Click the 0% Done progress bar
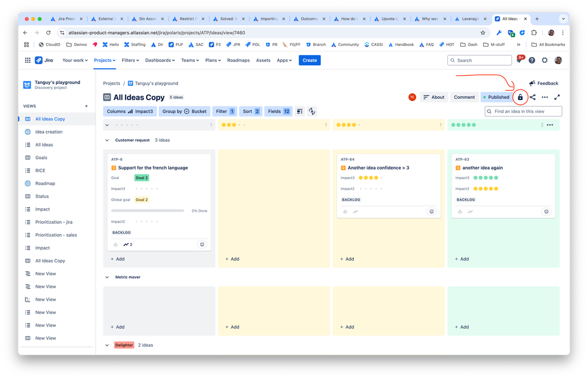The image size is (588, 379). tap(147, 211)
